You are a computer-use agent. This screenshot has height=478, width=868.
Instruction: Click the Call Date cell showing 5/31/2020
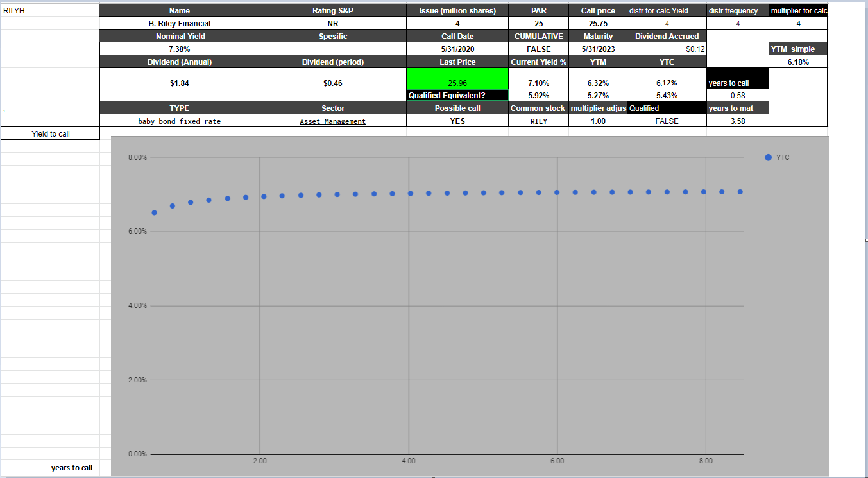click(x=457, y=49)
